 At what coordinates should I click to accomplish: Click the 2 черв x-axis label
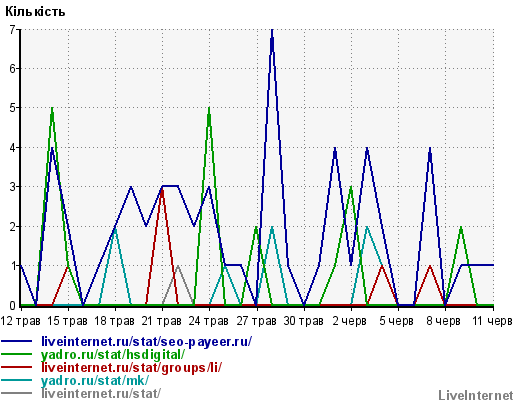tap(350, 321)
